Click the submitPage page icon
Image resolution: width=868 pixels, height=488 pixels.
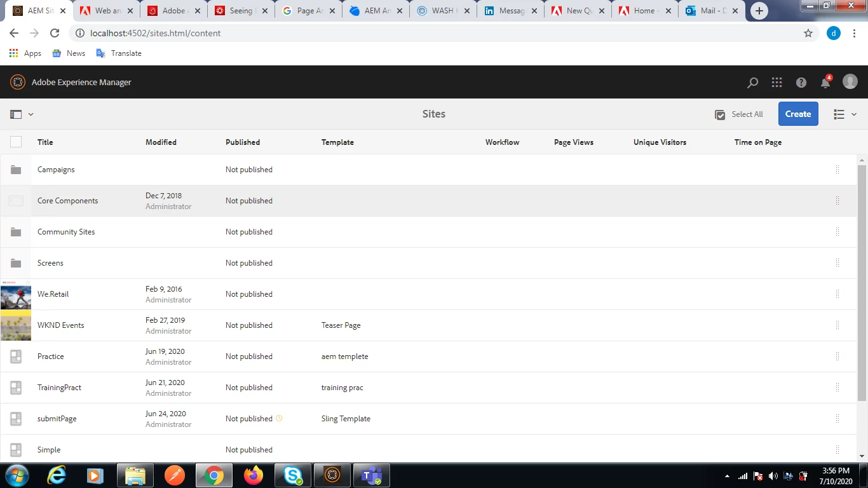[16, 419]
